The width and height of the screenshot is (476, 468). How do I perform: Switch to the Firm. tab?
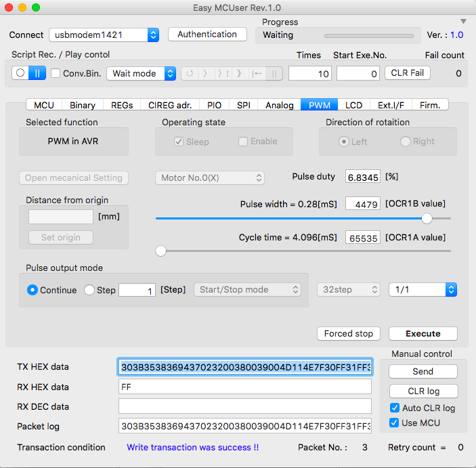[x=430, y=105]
